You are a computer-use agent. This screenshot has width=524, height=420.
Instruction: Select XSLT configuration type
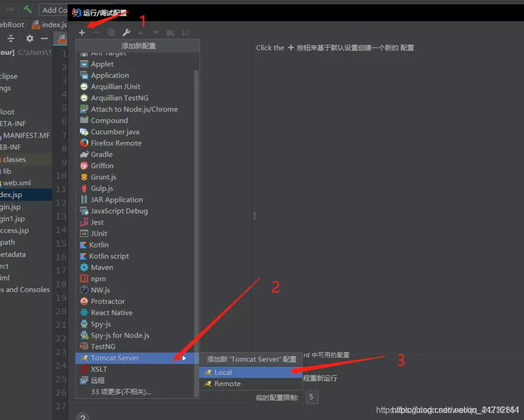point(135,370)
